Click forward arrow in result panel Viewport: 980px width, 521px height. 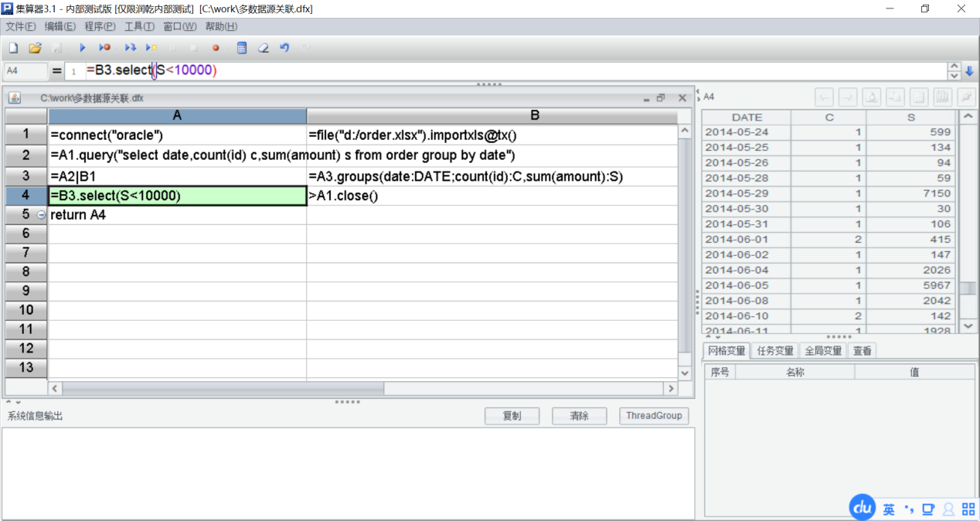click(848, 97)
